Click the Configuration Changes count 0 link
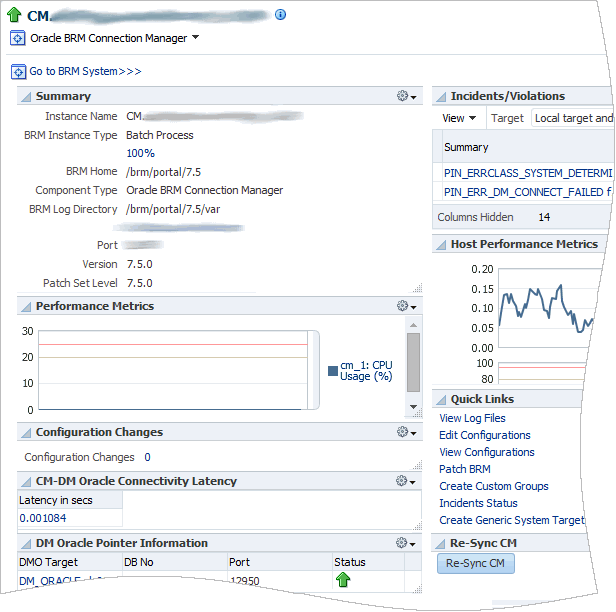 (147, 457)
